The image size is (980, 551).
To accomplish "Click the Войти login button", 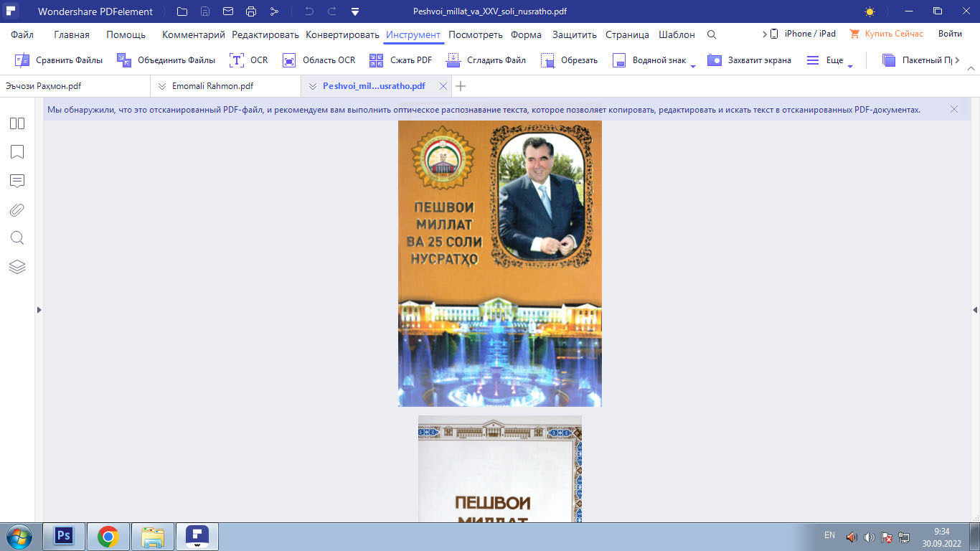I will [x=950, y=34].
